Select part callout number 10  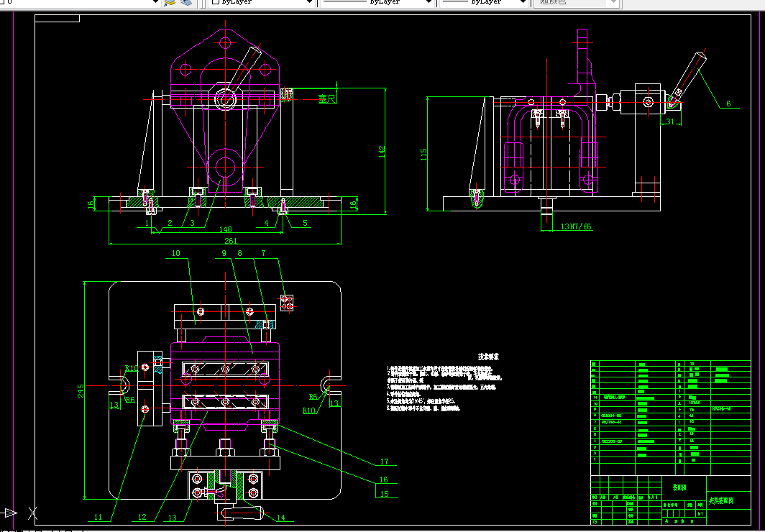click(x=175, y=253)
